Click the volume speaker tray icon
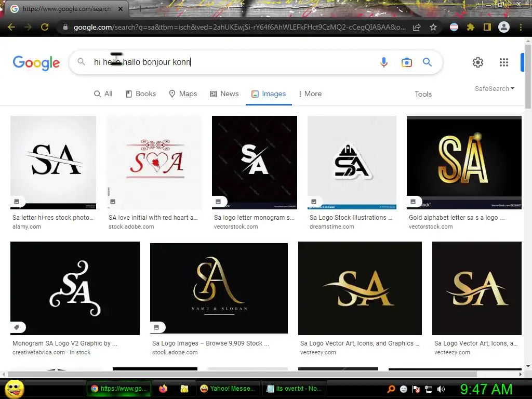The image size is (532, 399). click(441, 389)
